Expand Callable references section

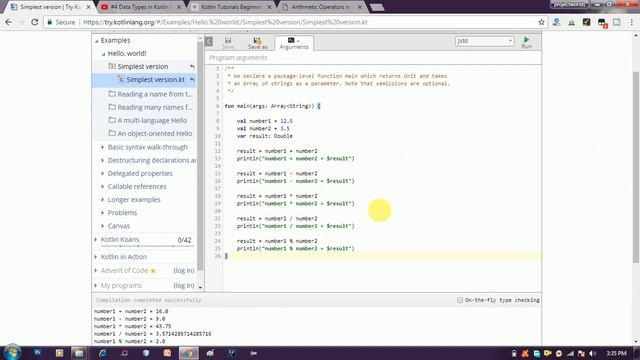(102, 186)
